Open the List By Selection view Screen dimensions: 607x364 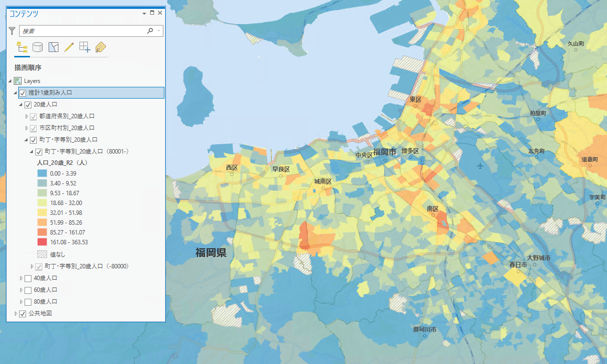[x=53, y=47]
